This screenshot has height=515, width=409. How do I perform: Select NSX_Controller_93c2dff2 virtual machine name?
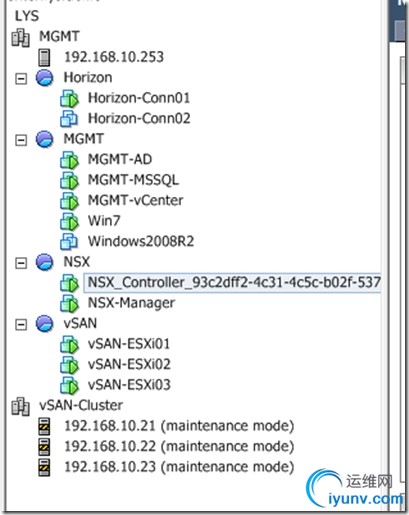tap(234, 283)
